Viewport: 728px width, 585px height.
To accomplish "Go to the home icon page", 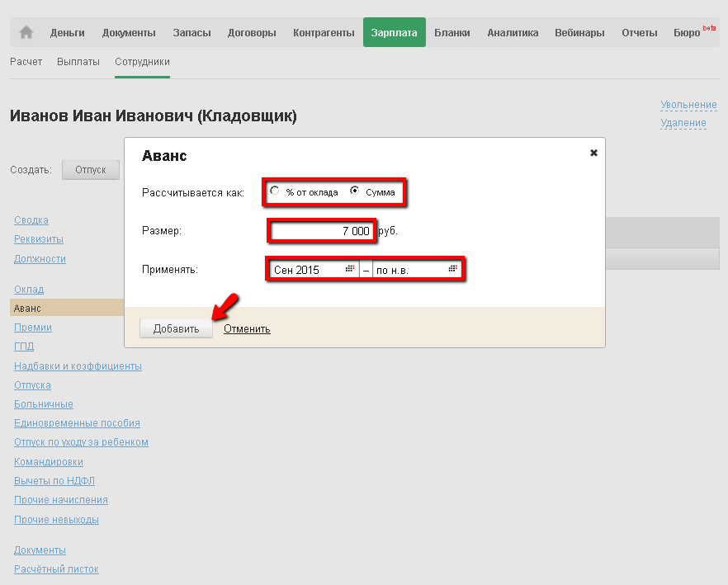I will click(x=26, y=32).
